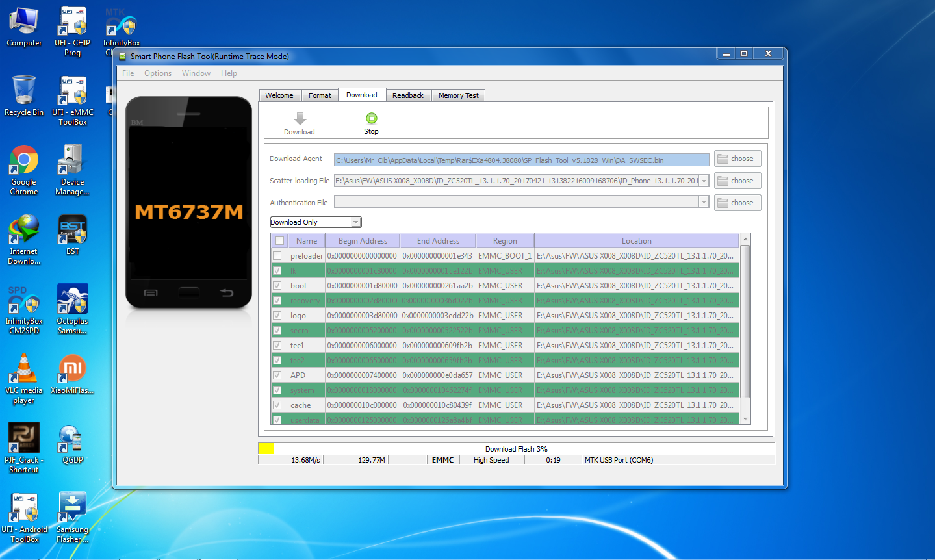
Task: Open the Window menu
Action: pyautogui.click(x=196, y=73)
